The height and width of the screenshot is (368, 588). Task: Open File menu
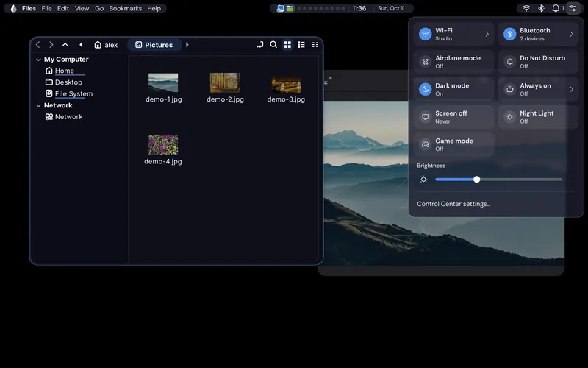click(46, 8)
